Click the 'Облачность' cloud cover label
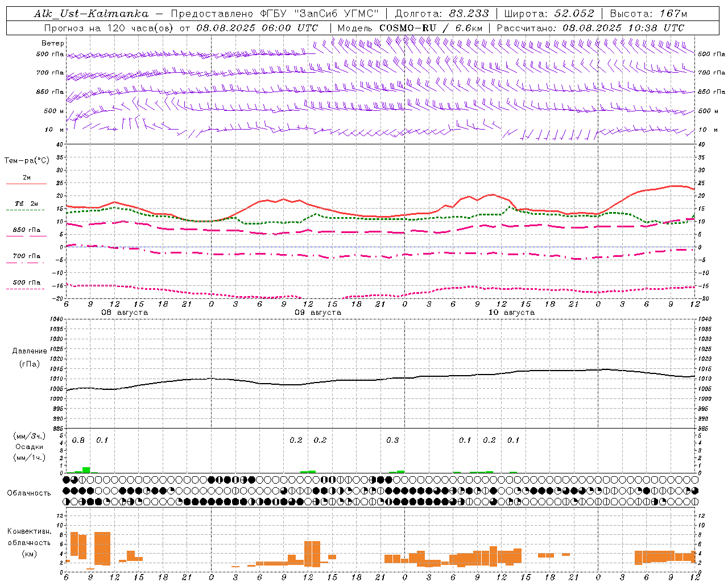 point(29,493)
